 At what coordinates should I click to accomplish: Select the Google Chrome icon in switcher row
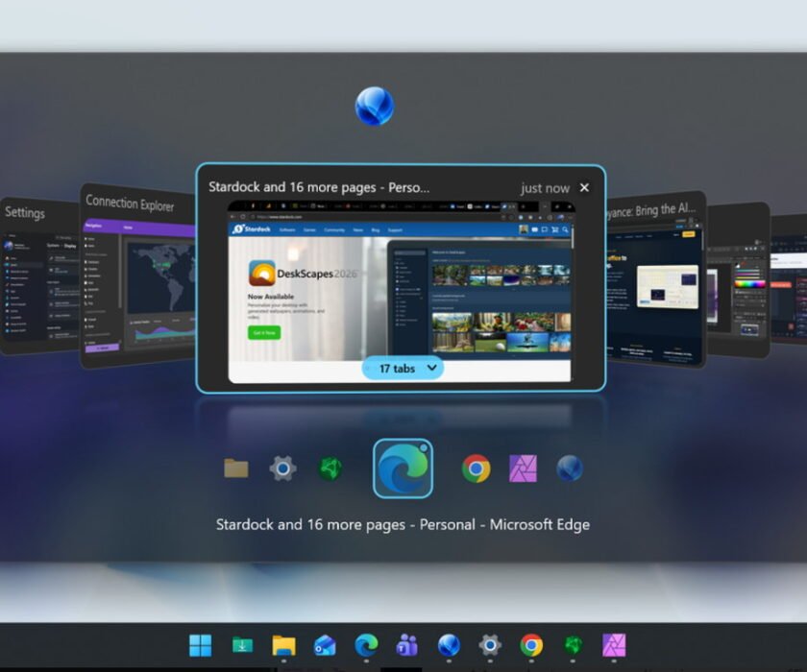[477, 468]
